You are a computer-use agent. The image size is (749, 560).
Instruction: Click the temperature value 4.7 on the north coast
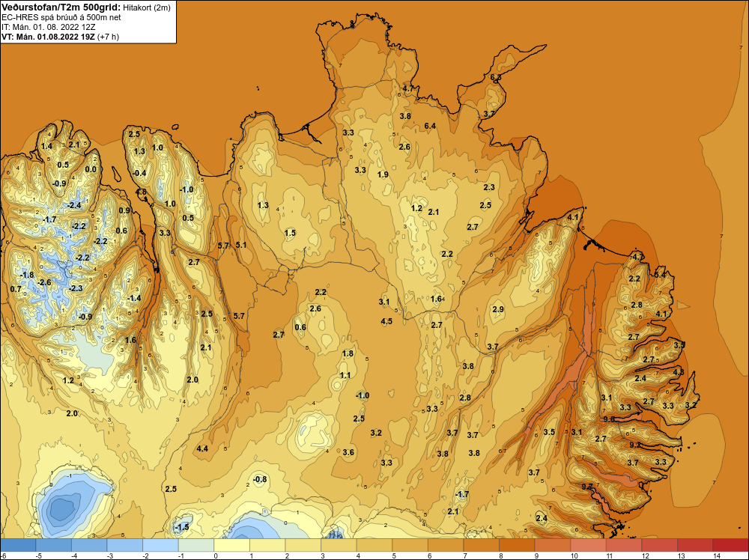point(408,89)
